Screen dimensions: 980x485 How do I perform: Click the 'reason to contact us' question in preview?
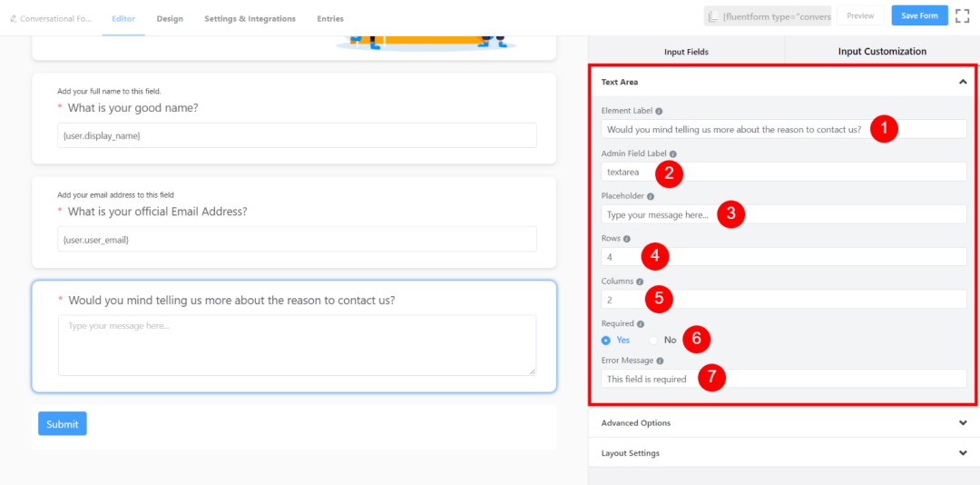click(231, 301)
